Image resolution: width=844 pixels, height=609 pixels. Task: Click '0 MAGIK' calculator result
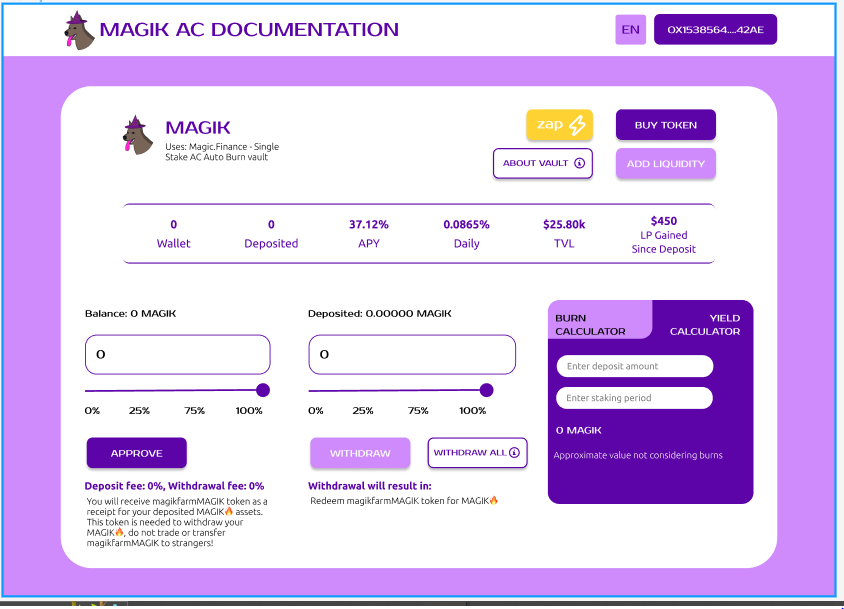tap(579, 430)
